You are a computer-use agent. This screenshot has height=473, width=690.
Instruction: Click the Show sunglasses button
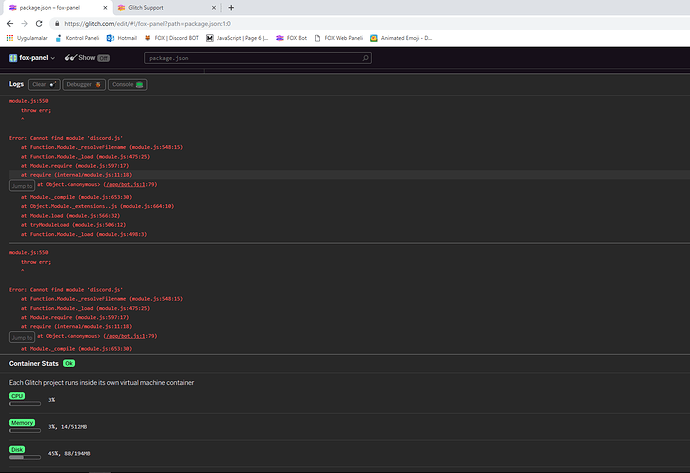pos(80,58)
